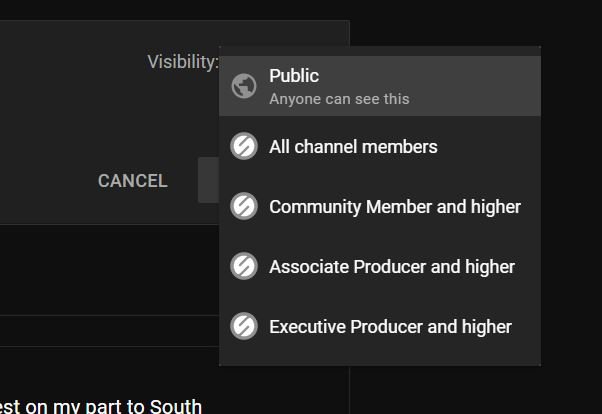This screenshot has width=602, height=414.
Task: Restrict visibility to Executive Producer and higher
Action: [390, 327]
